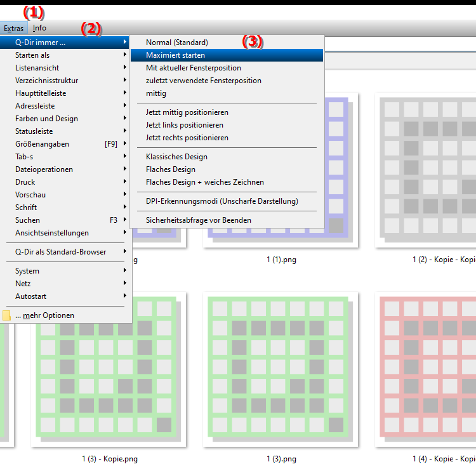Choose the mittig start option
Viewport: 476px width, 476px height.
(x=227, y=93)
